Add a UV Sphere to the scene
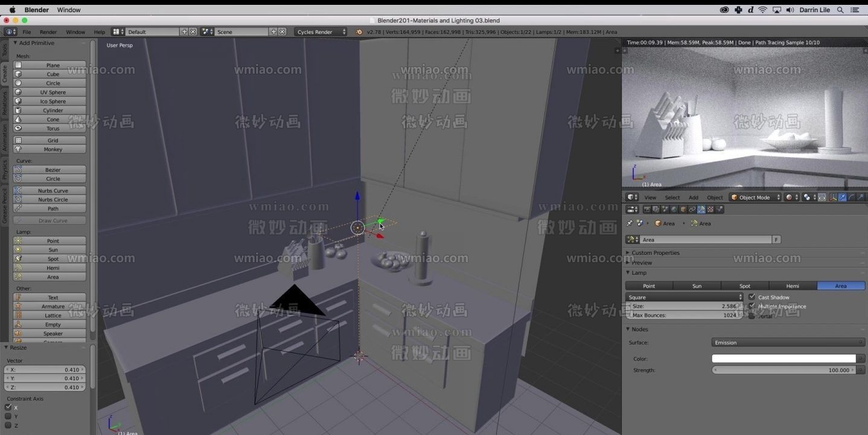The width and height of the screenshot is (868, 435). (x=53, y=92)
